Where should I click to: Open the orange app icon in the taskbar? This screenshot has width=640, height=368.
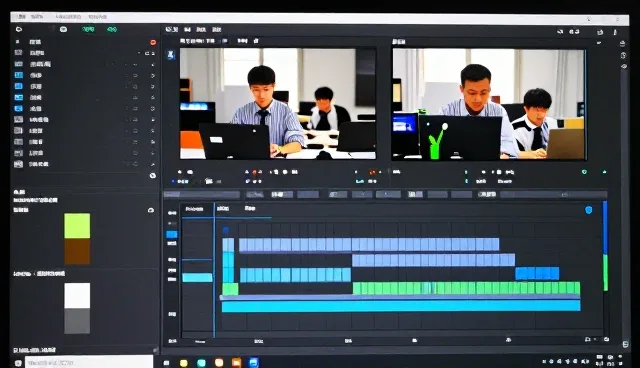point(236,363)
